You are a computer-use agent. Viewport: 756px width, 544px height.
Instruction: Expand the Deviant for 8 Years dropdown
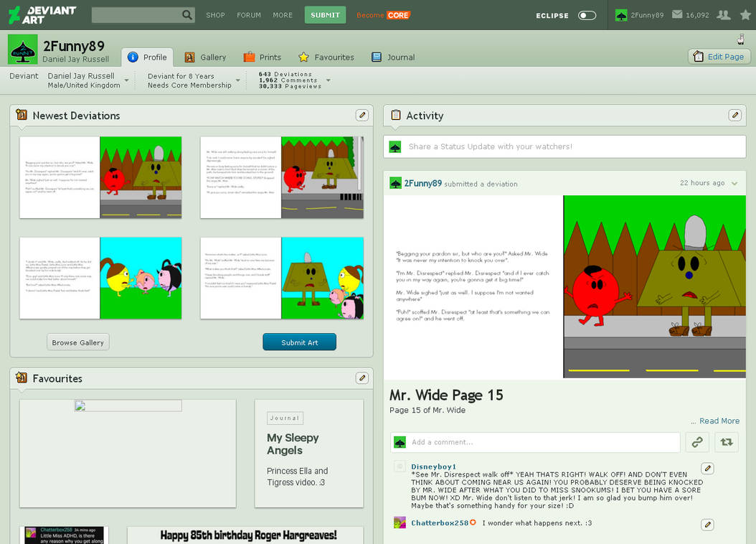point(237,80)
